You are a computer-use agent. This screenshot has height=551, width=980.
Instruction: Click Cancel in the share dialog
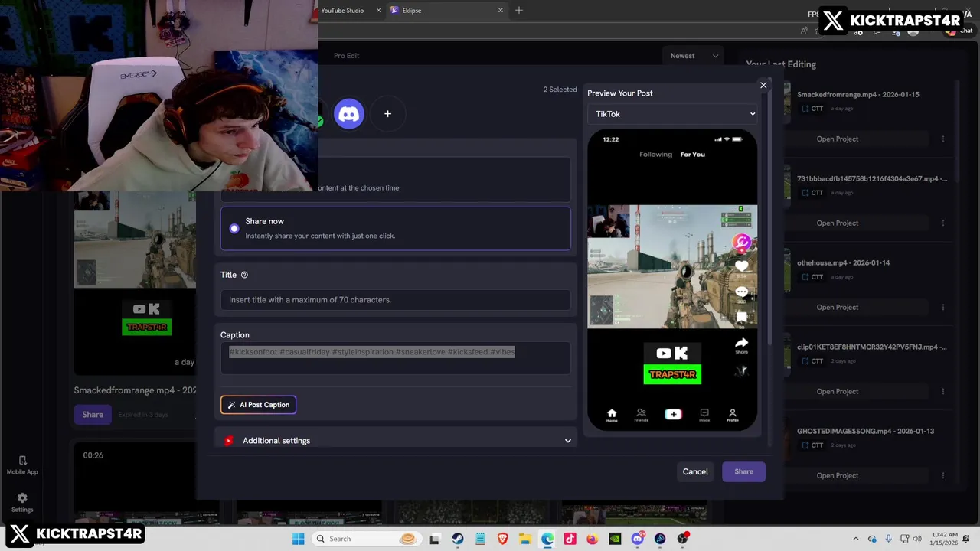[x=695, y=471]
